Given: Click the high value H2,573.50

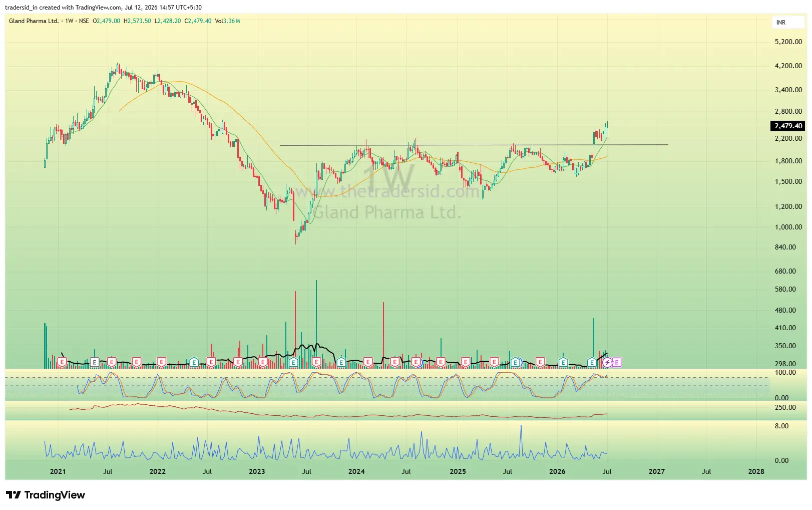Looking at the screenshot, I should [x=137, y=21].
